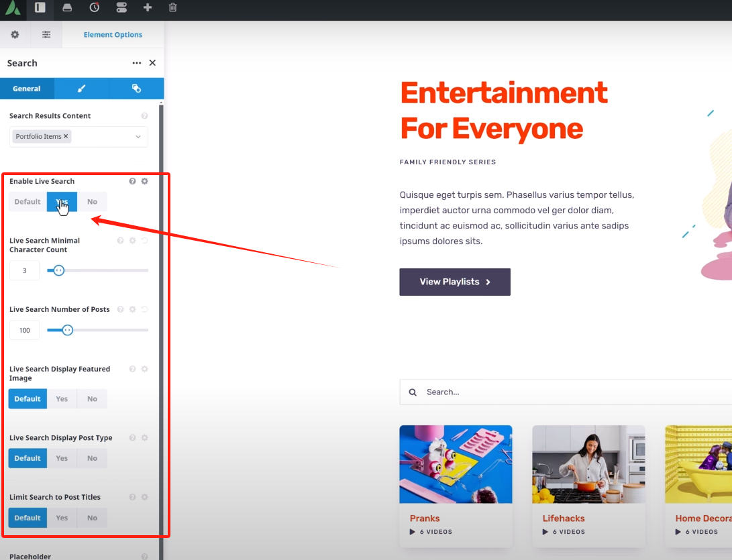This screenshot has height=560, width=732.
Task: Set Limit Search to Post Titles to Yes
Action: tap(62, 517)
